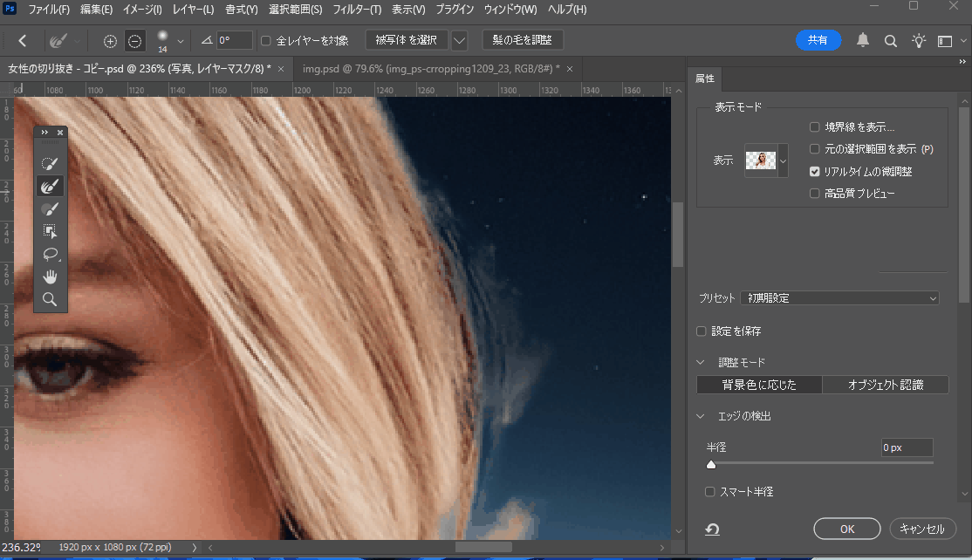Disable リアルタイムの微調整 checkbox
Image resolution: width=972 pixels, height=560 pixels.
[x=815, y=172]
